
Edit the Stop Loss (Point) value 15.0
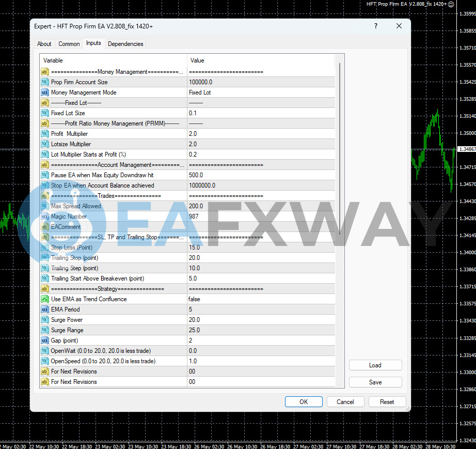click(261, 247)
